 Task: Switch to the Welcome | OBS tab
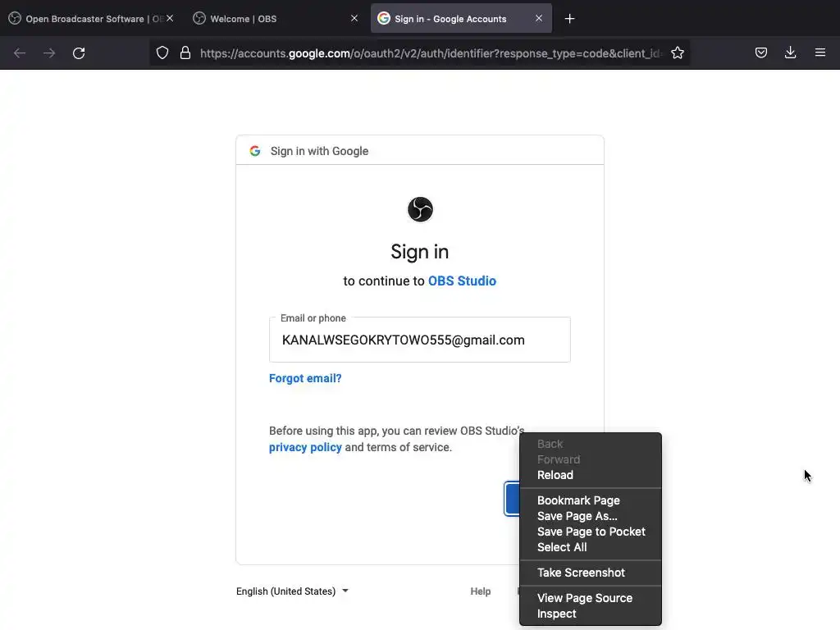point(276,19)
